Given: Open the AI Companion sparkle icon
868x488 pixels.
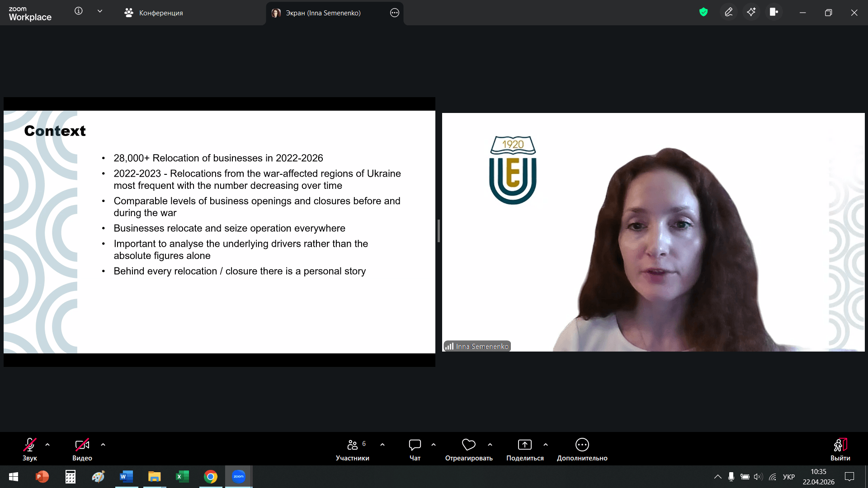Looking at the screenshot, I should [x=751, y=12].
